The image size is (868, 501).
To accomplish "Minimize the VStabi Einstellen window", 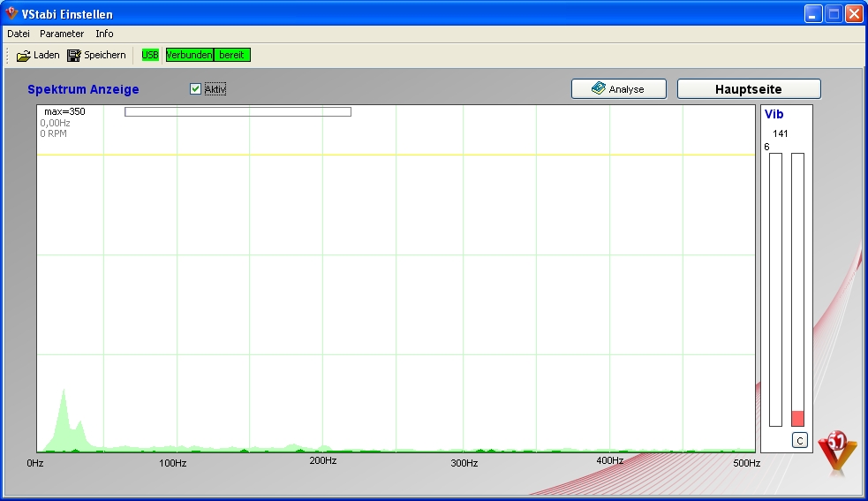I will pyautogui.click(x=812, y=14).
